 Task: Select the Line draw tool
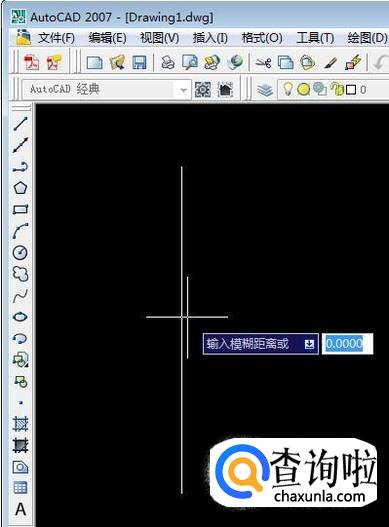click(21, 124)
